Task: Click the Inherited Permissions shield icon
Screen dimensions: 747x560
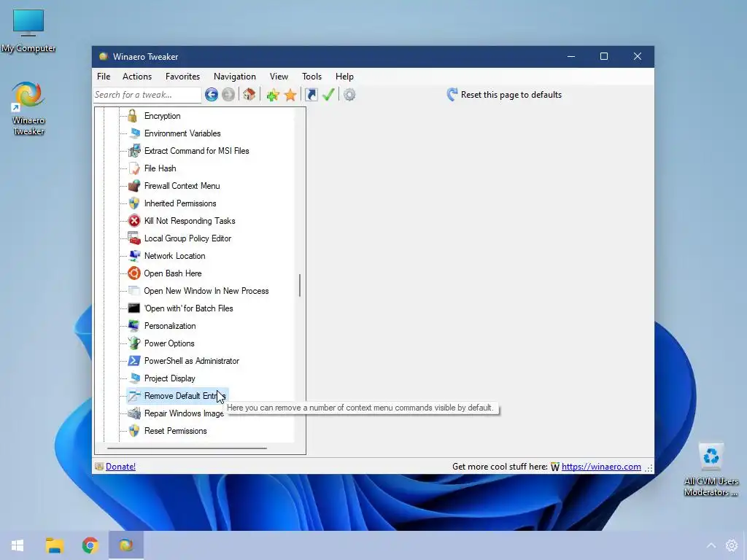Action: click(x=134, y=203)
